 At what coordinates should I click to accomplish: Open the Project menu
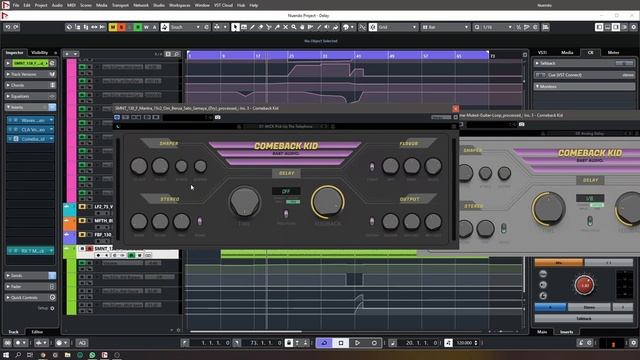40,5
